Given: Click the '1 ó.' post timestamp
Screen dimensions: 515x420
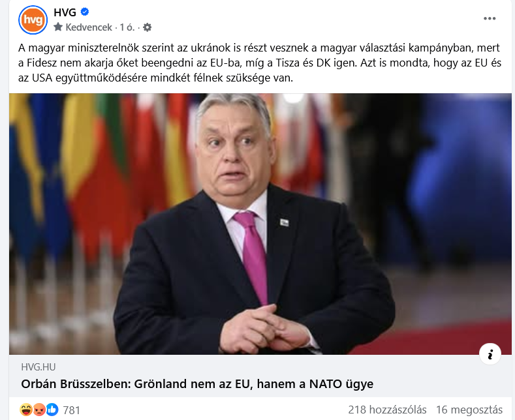Looking at the screenshot, I should click(x=127, y=27).
